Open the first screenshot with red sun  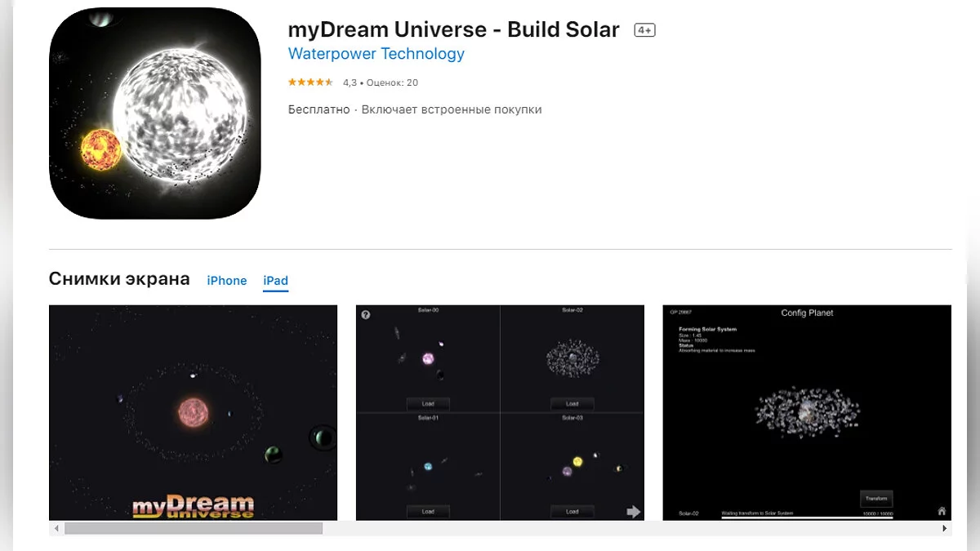(x=193, y=412)
